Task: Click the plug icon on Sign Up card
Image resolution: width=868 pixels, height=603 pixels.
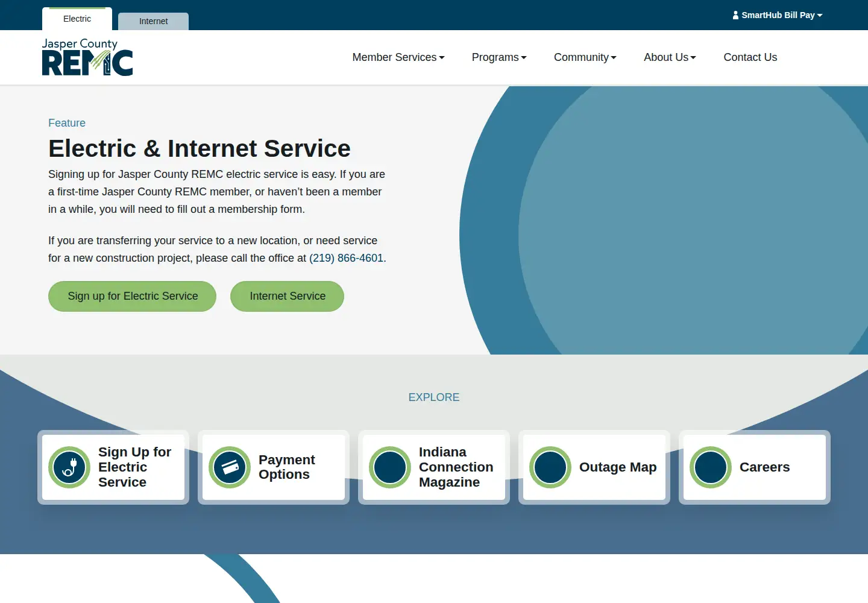Action: tap(69, 467)
